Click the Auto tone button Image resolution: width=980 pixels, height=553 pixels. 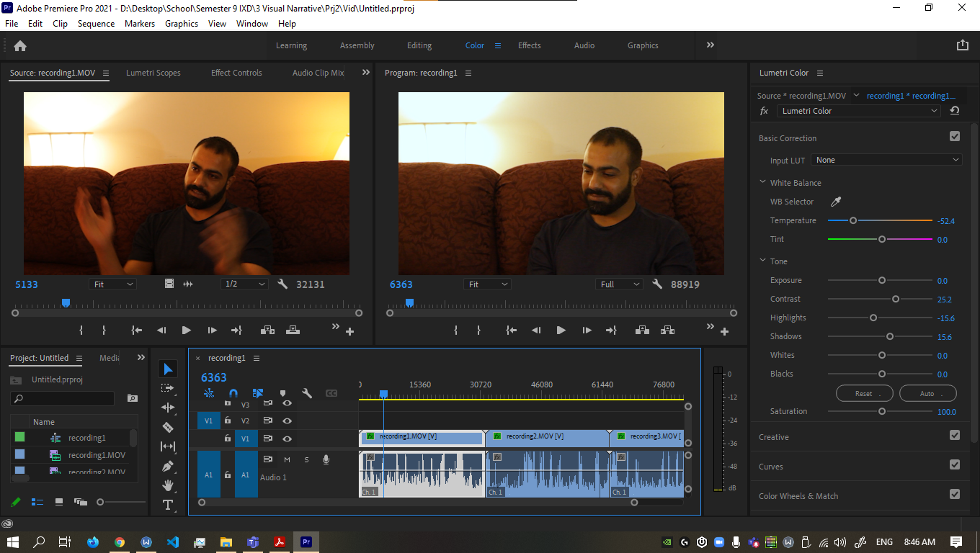pos(927,393)
